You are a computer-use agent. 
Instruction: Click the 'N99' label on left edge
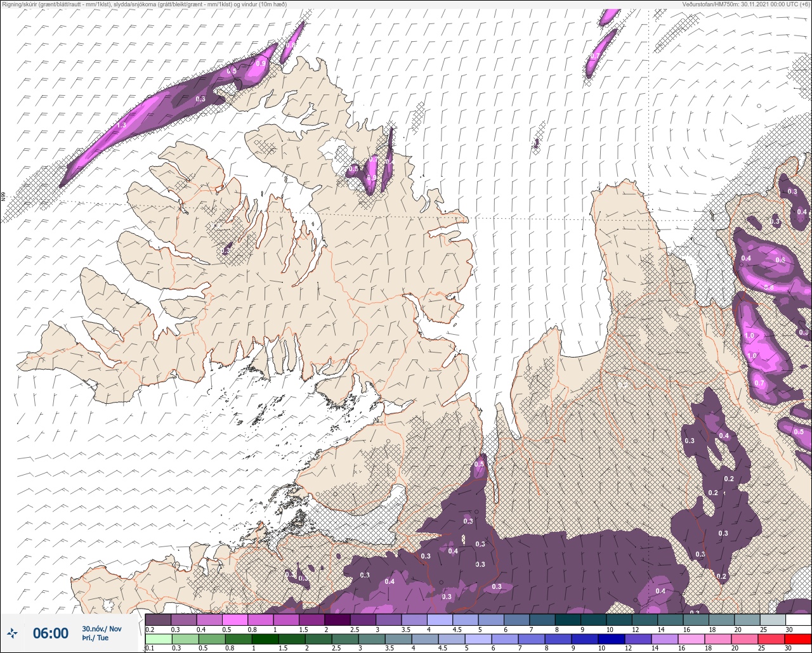tap(3, 197)
